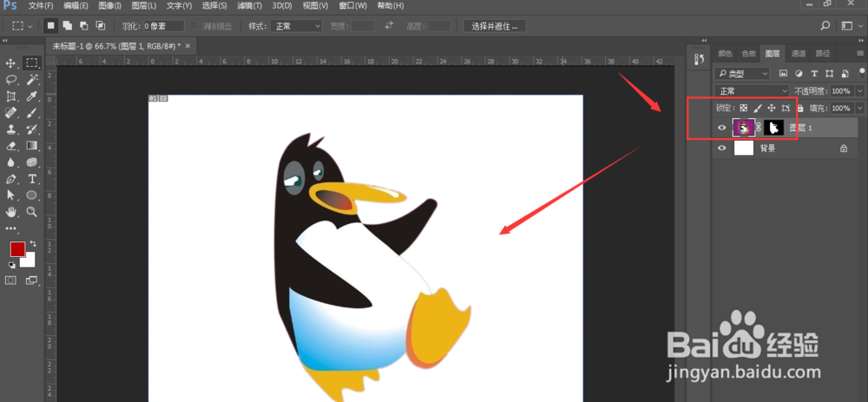Choose New Selection mode
The height and width of the screenshot is (402, 868).
(x=50, y=25)
